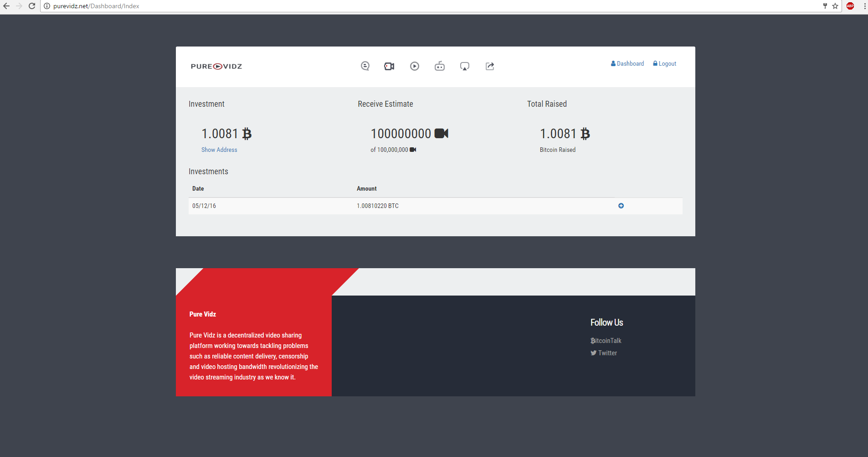Viewport: 868px width, 457px height.
Task: Go forward using browser forward arrow
Action: pyautogui.click(x=19, y=6)
